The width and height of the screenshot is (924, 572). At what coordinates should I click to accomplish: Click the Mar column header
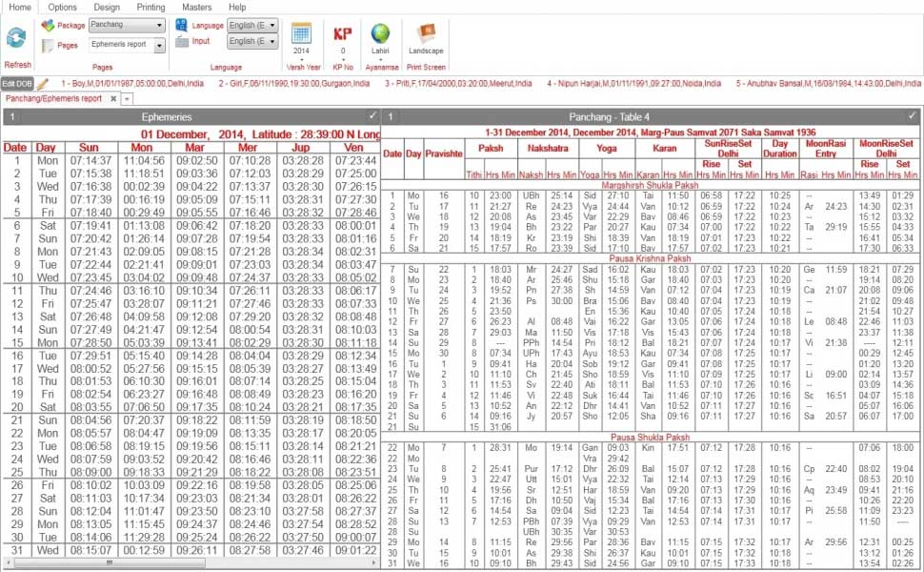(x=195, y=148)
